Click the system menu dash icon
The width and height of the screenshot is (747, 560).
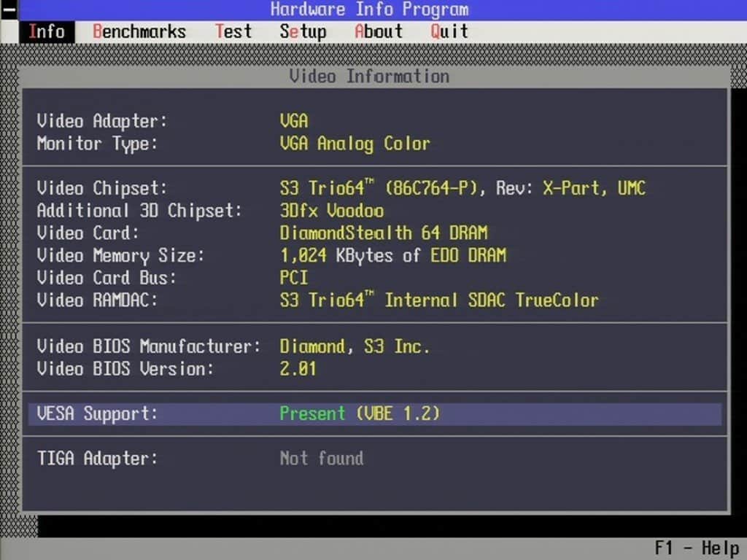tap(9, 9)
